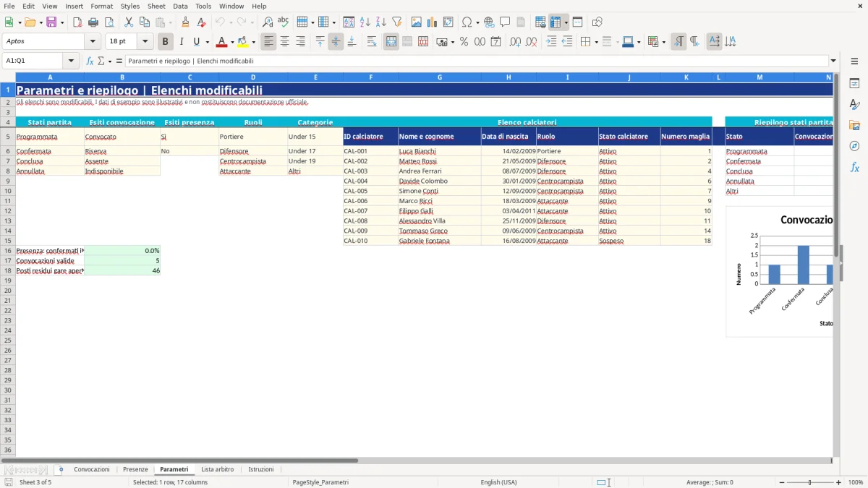Switch to the Lista arbitro sheet tab
Viewport: 868px width, 488px height.
click(217, 469)
